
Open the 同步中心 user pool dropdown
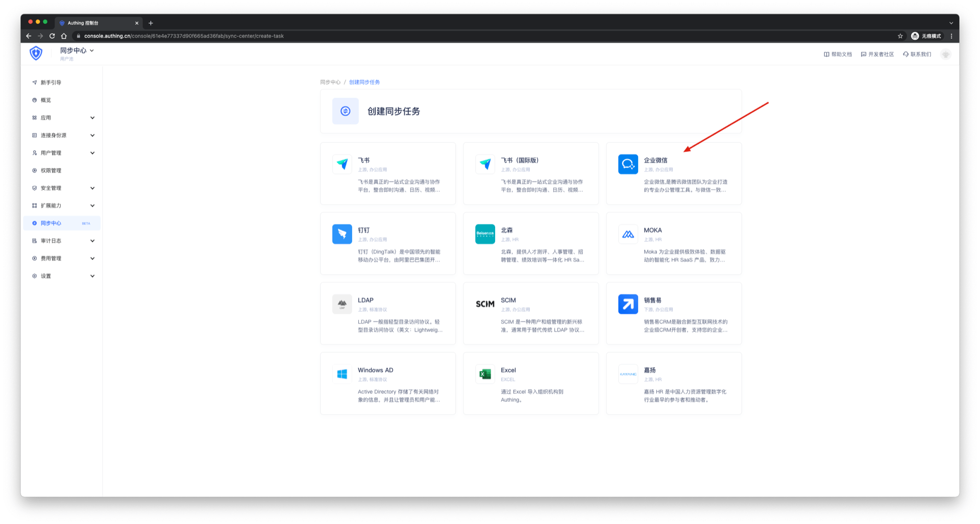click(x=77, y=51)
